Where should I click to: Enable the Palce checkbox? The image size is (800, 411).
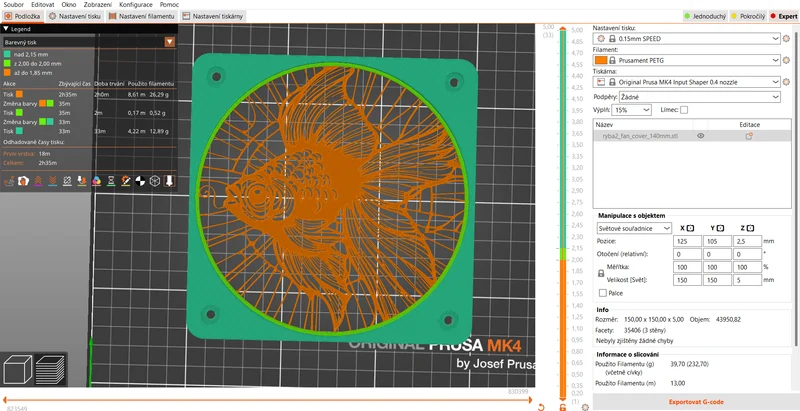pos(603,293)
